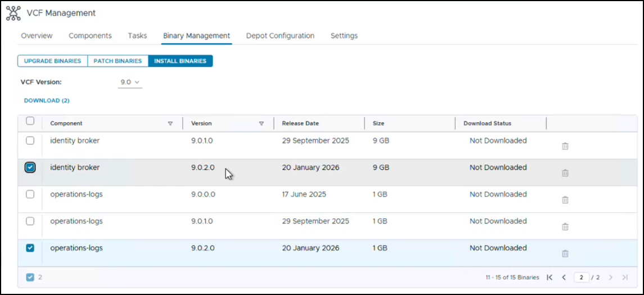
Task: Open the Depot Configuration tab
Action: coord(280,35)
